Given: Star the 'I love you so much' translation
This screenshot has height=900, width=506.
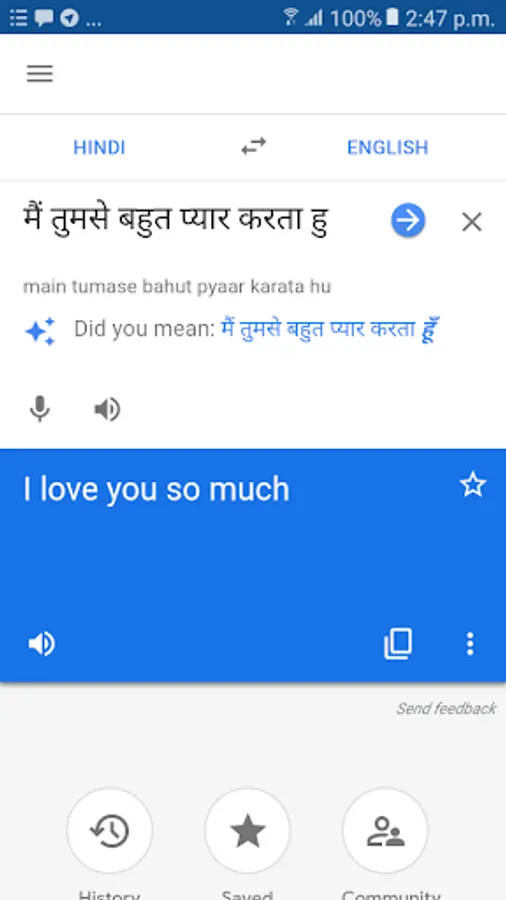Looking at the screenshot, I should pos(473,485).
